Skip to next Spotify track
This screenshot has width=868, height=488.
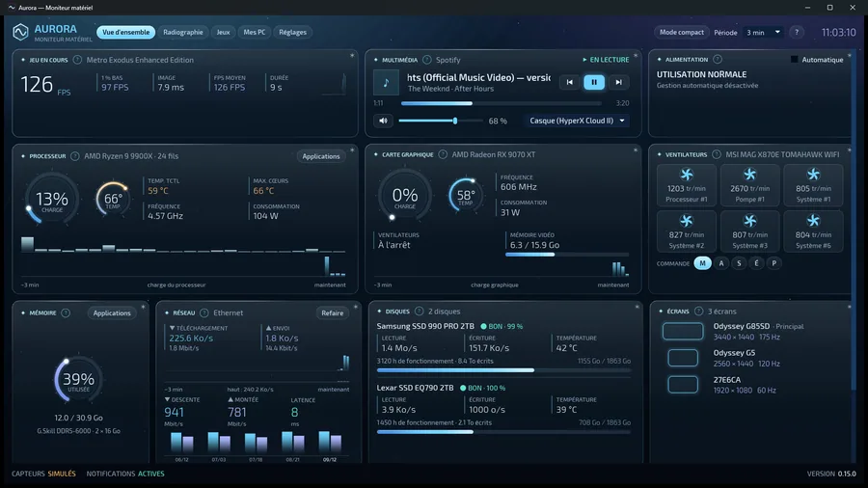tap(618, 82)
